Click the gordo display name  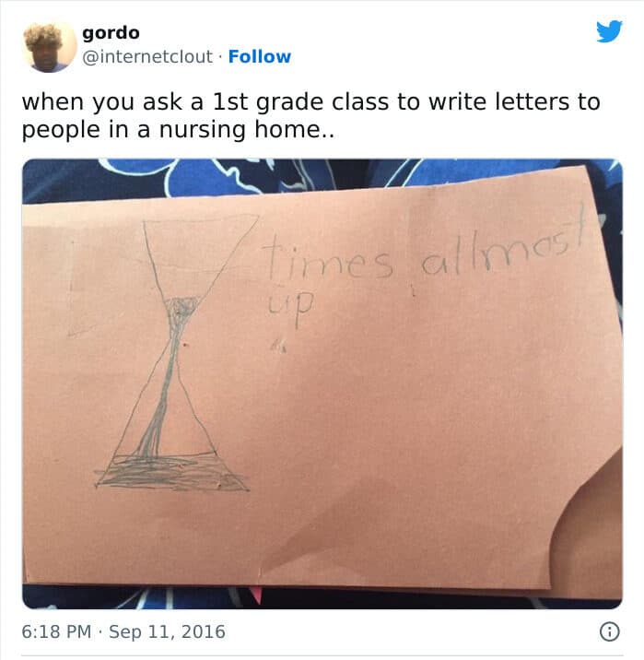[x=111, y=33]
